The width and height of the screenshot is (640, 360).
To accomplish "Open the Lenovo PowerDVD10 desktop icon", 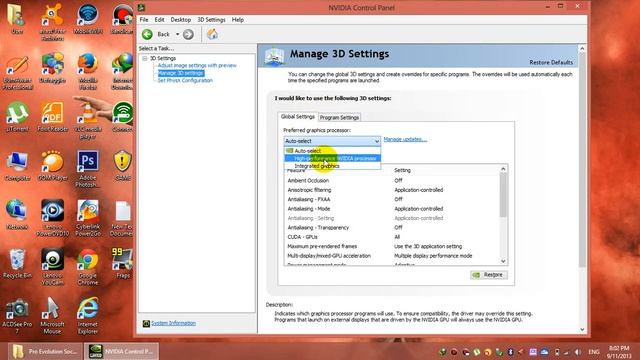I will tap(52, 218).
